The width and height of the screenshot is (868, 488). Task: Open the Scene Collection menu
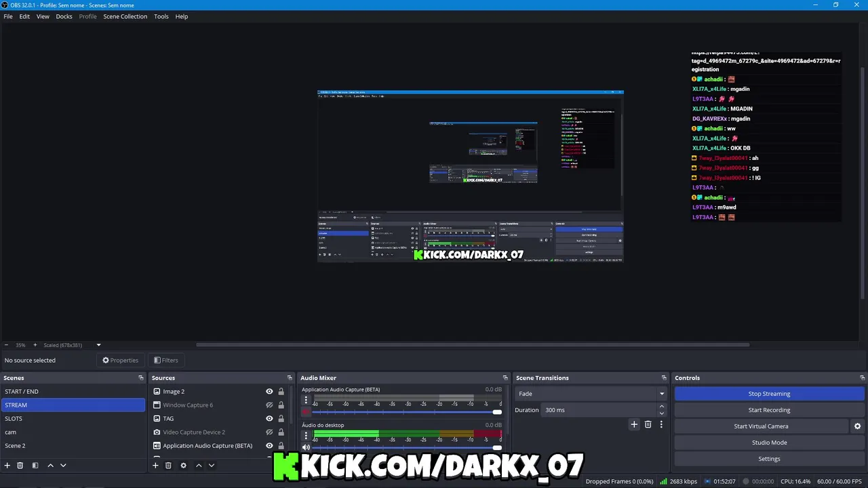click(125, 16)
